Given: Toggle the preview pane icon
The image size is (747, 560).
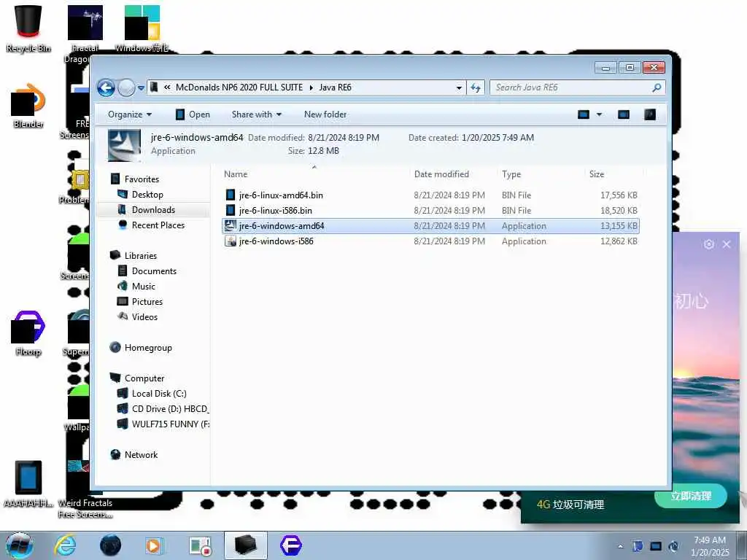Looking at the screenshot, I should [x=624, y=114].
